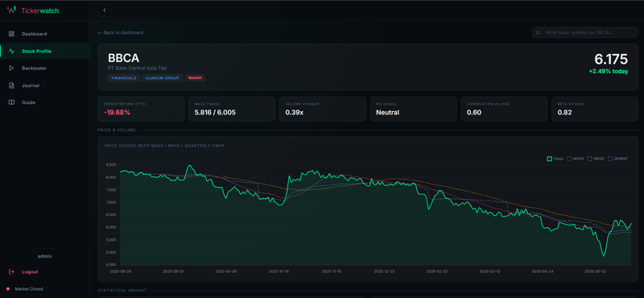This screenshot has height=298, width=644.
Task: Toggle the MA50 series in chart legend
Action: (596, 159)
